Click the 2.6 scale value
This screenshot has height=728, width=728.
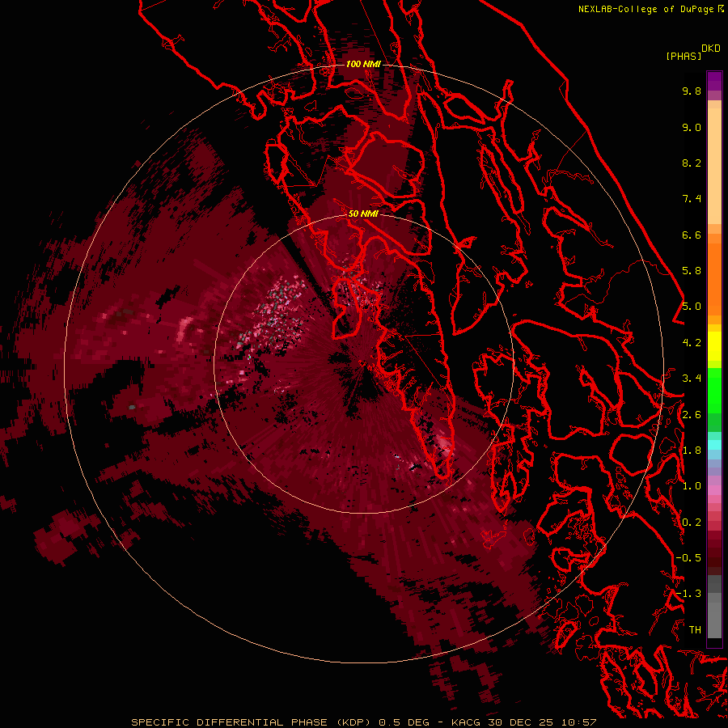pos(692,415)
